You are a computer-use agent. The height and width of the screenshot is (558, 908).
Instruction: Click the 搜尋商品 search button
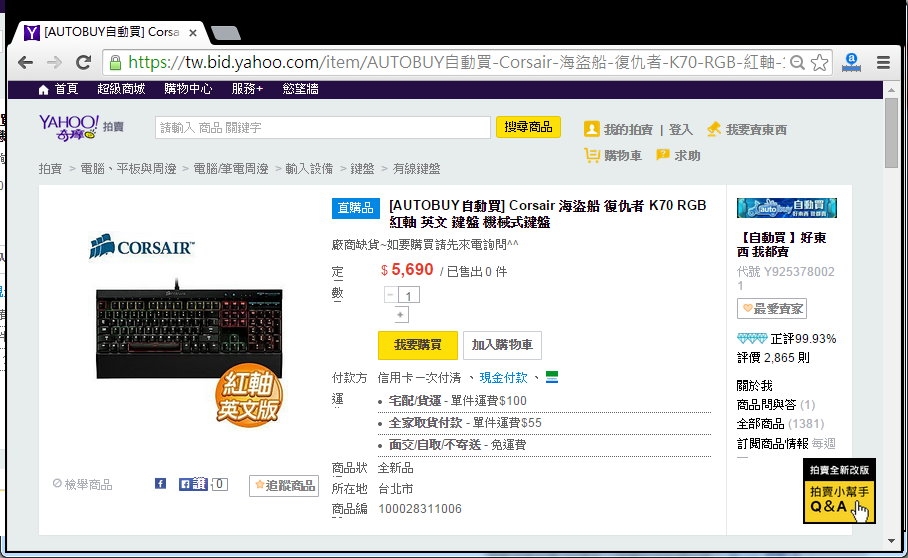pyautogui.click(x=528, y=127)
